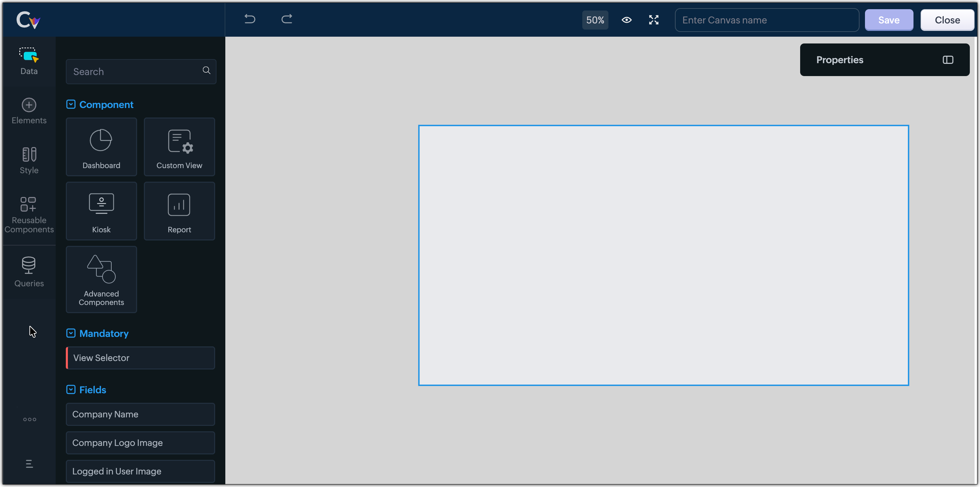Click the fit-to-screen arrows icon
The height and width of the screenshot is (487, 980).
click(654, 20)
